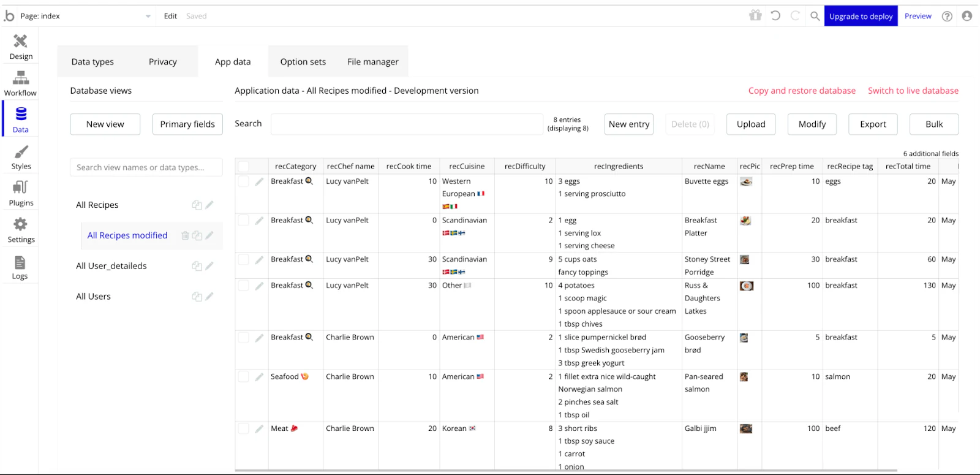Select the Breakfast Platter row checkbox
The height and width of the screenshot is (475, 980).
(x=244, y=221)
